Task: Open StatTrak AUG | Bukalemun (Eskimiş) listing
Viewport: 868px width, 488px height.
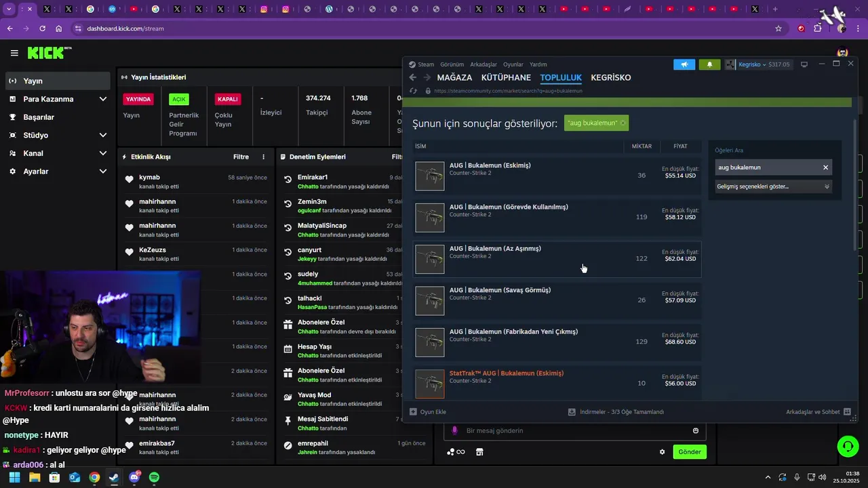Action: coord(557,384)
